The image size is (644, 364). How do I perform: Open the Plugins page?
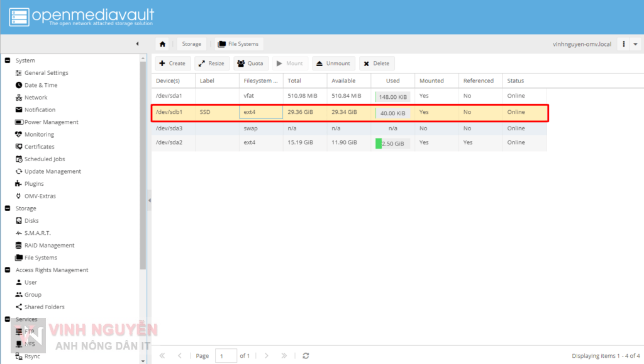pos(35,183)
